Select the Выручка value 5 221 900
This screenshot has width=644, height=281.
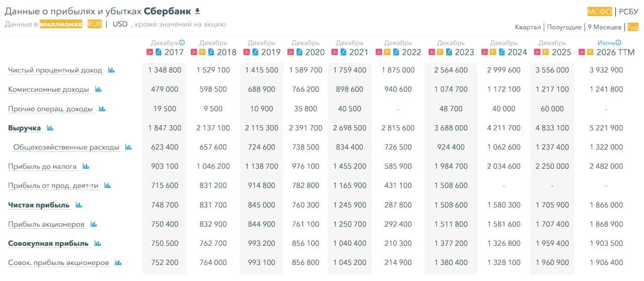[x=606, y=128]
